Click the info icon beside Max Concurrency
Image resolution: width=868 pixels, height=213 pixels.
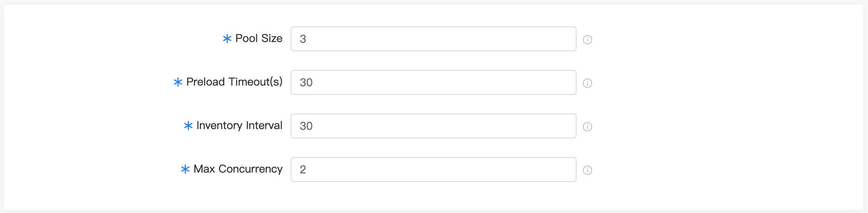pyautogui.click(x=587, y=170)
